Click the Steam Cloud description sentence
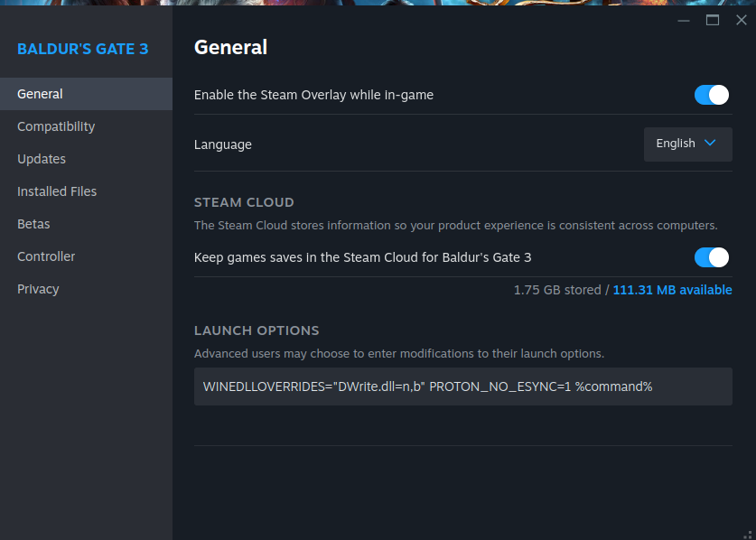756x540 pixels. tap(455, 226)
